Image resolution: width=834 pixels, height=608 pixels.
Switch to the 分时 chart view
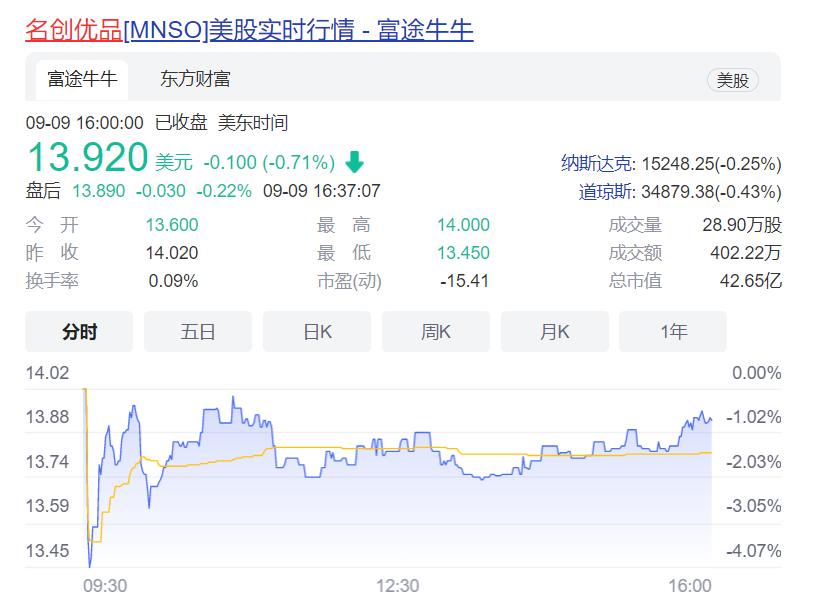79,331
